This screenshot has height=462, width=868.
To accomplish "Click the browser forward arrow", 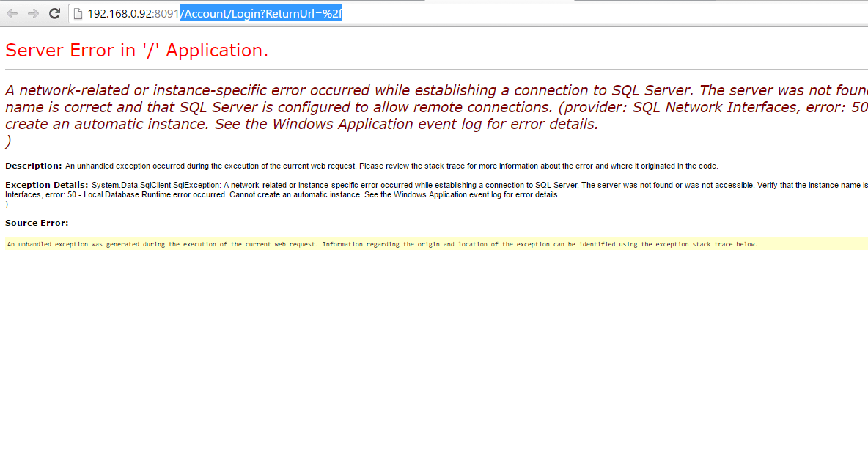I will pyautogui.click(x=32, y=12).
